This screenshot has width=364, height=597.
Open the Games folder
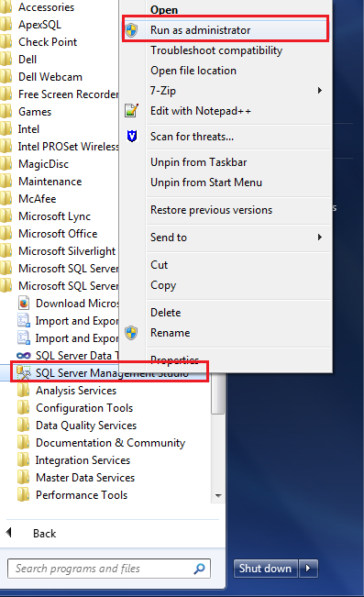point(35,112)
